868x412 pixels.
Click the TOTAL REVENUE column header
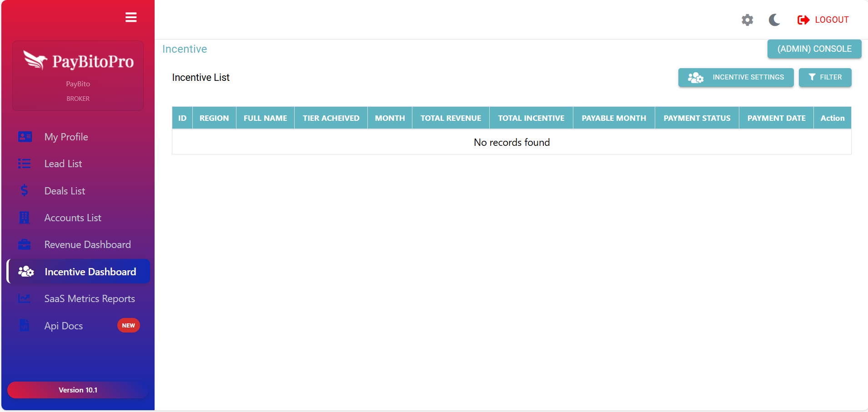pyautogui.click(x=450, y=118)
